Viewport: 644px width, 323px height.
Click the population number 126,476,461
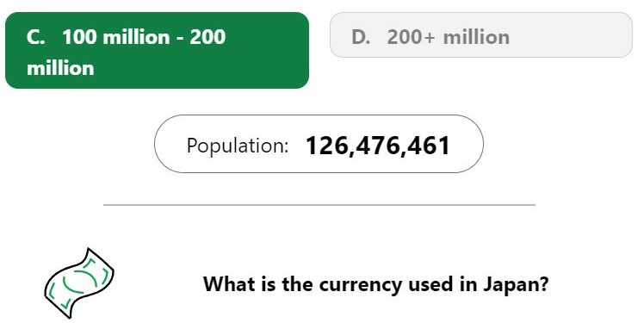coord(378,146)
